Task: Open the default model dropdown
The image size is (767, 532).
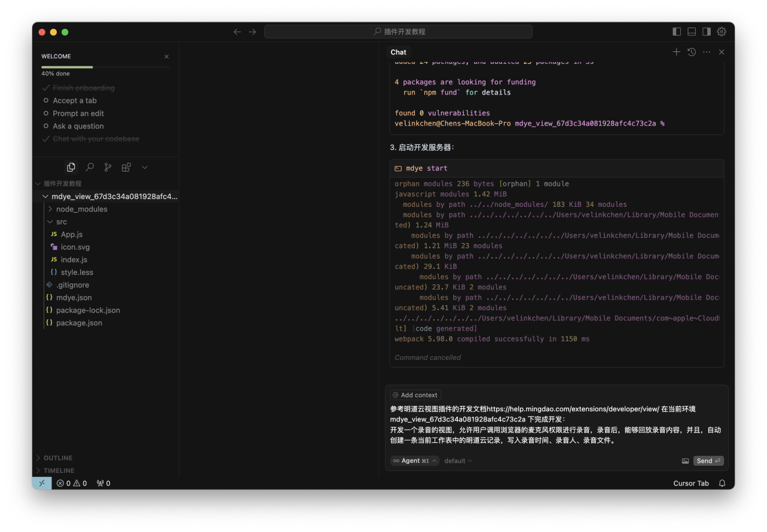Action: tap(458, 461)
